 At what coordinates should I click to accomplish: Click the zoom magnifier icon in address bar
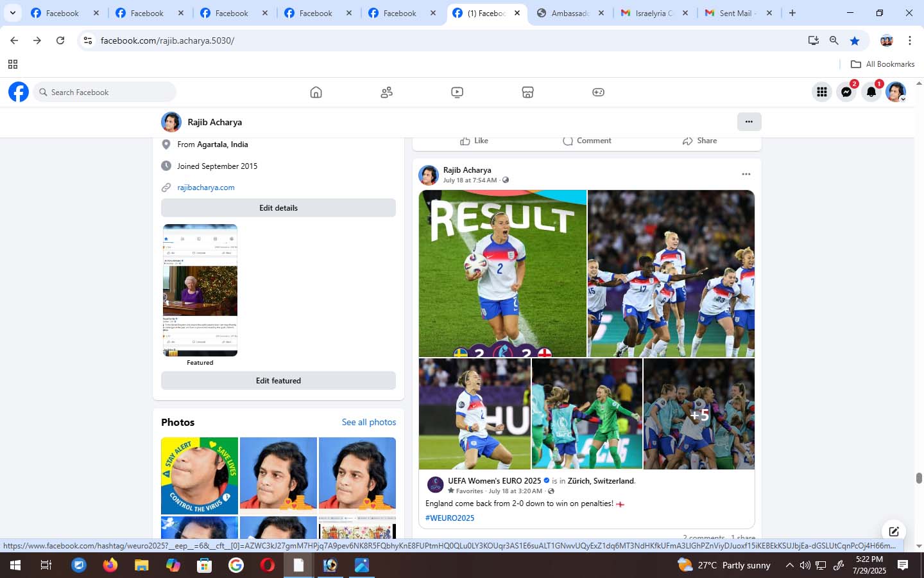[834, 40]
